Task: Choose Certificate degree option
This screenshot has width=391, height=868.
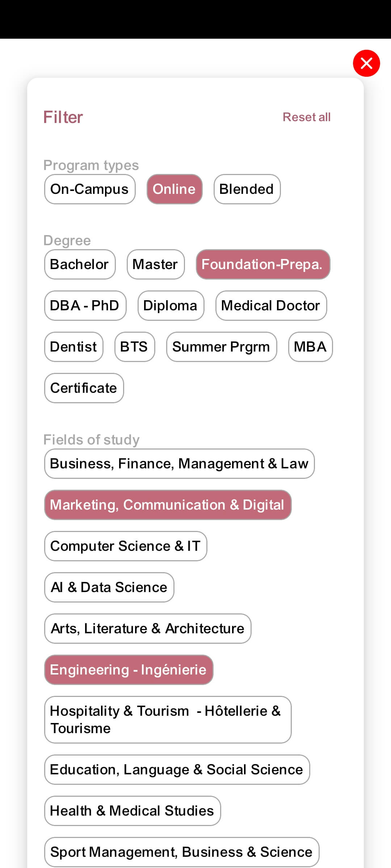Action: coord(84,388)
